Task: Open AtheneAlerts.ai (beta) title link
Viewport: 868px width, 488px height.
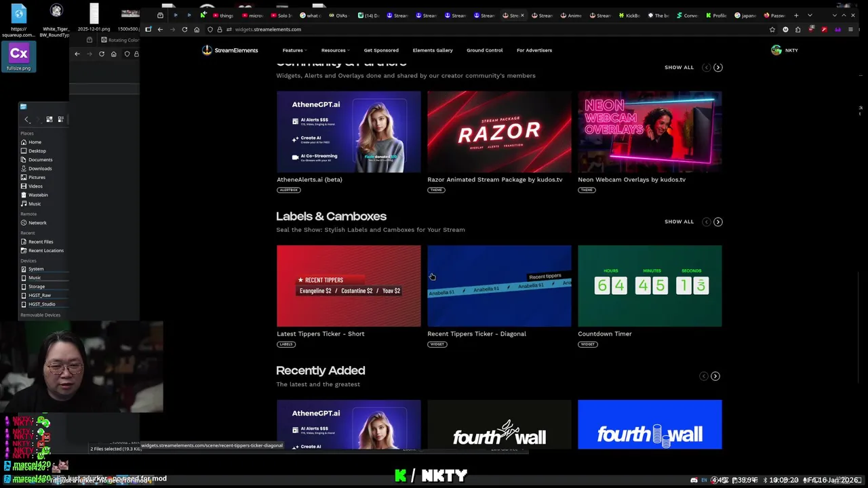Action: (309, 180)
